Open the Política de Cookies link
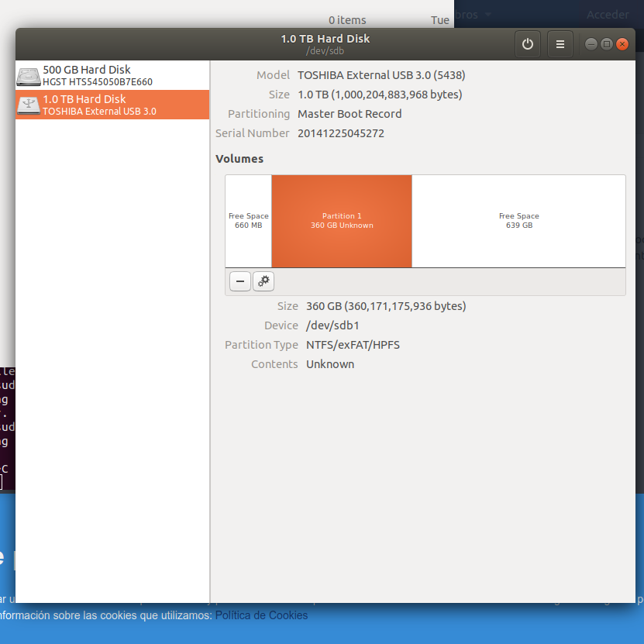Image resolution: width=644 pixels, height=644 pixels. click(261, 615)
